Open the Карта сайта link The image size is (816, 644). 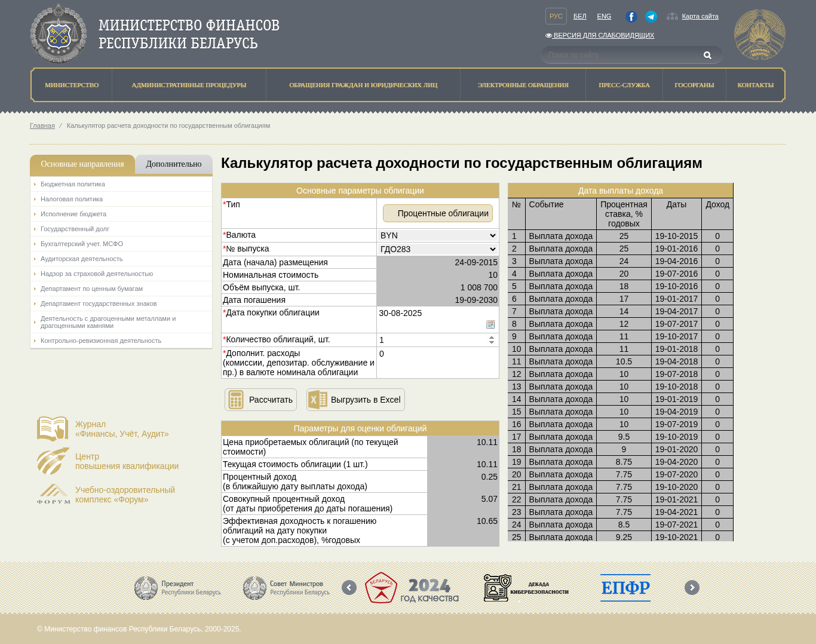[700, 17]
